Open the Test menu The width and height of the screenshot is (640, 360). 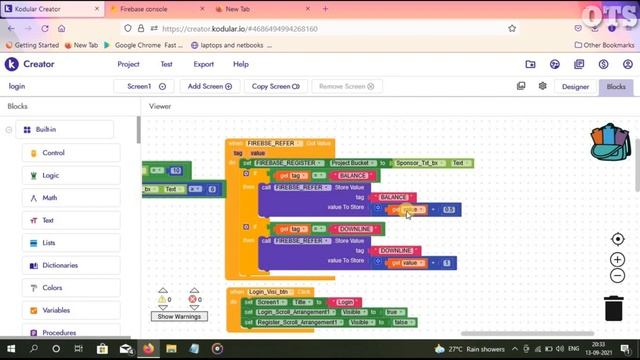167,64
